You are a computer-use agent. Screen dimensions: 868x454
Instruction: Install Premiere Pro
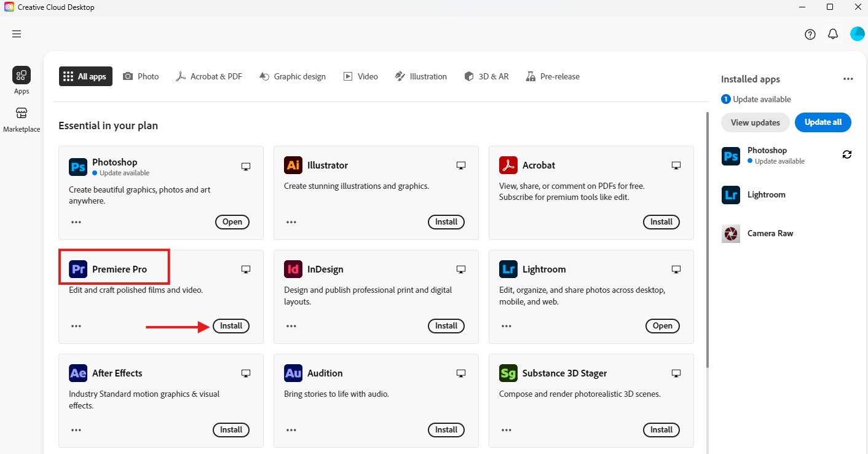(x=231, y=326)
